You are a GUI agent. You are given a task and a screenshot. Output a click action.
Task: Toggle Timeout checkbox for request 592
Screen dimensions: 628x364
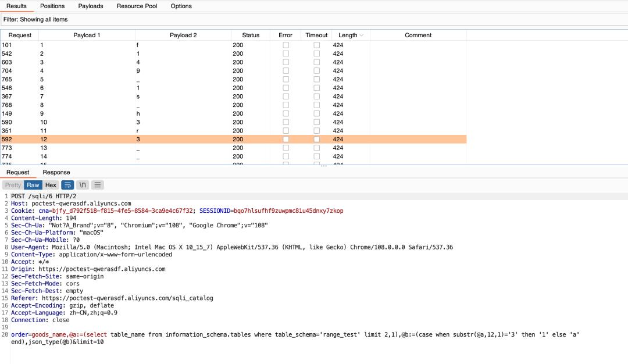click(x=316, y=140)
